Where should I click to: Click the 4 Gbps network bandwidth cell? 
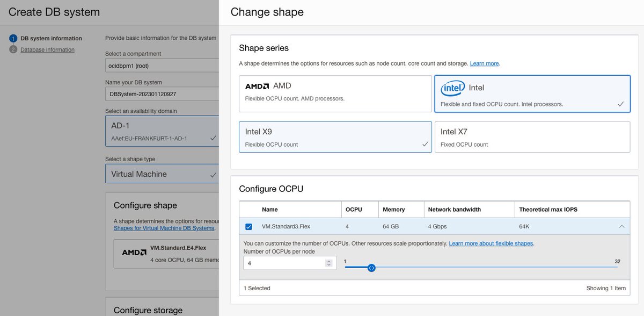coord(437,226)
